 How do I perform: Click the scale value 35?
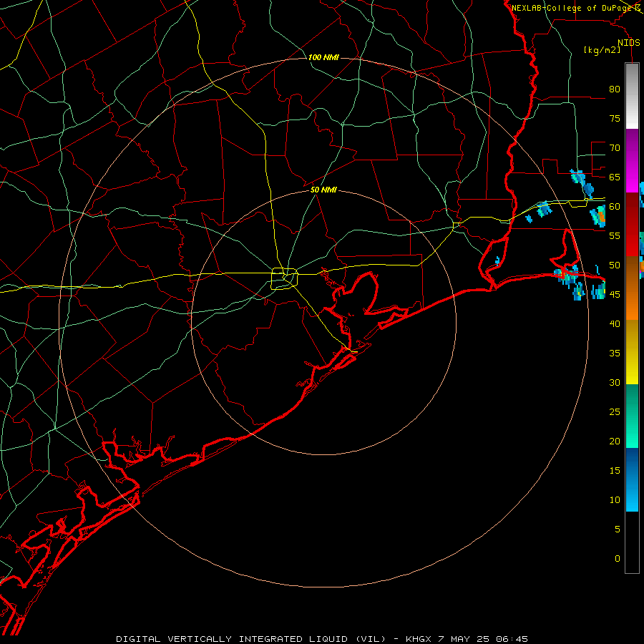pos(615,353)
